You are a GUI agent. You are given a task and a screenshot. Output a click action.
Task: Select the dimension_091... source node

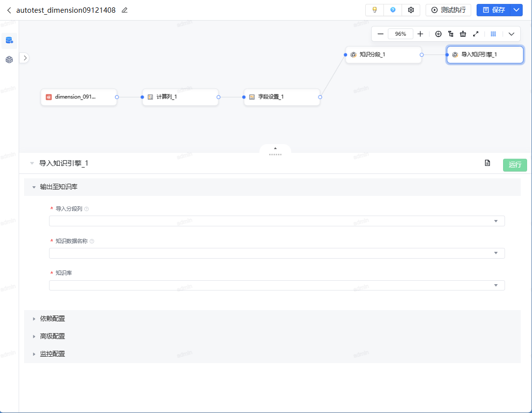[x=79, y=97]
